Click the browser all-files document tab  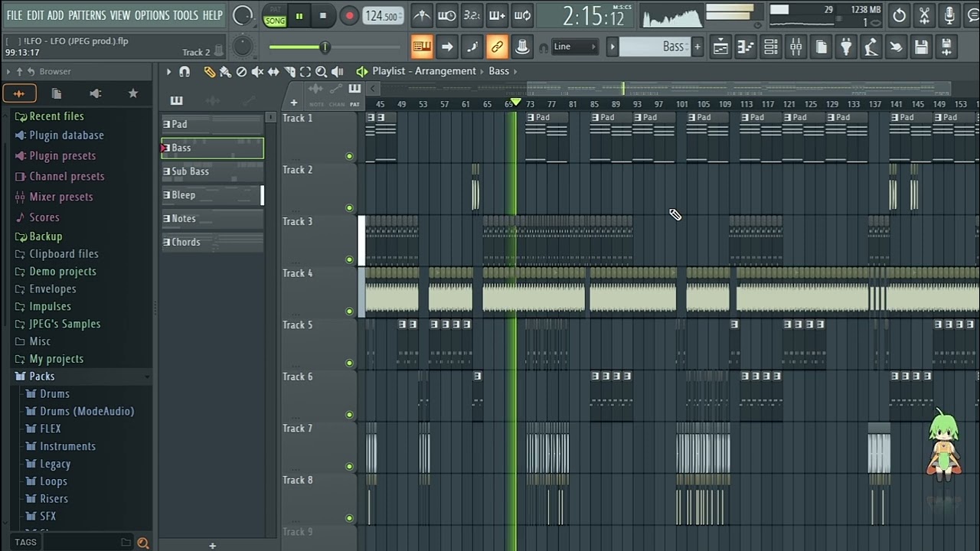coord(57,93)
